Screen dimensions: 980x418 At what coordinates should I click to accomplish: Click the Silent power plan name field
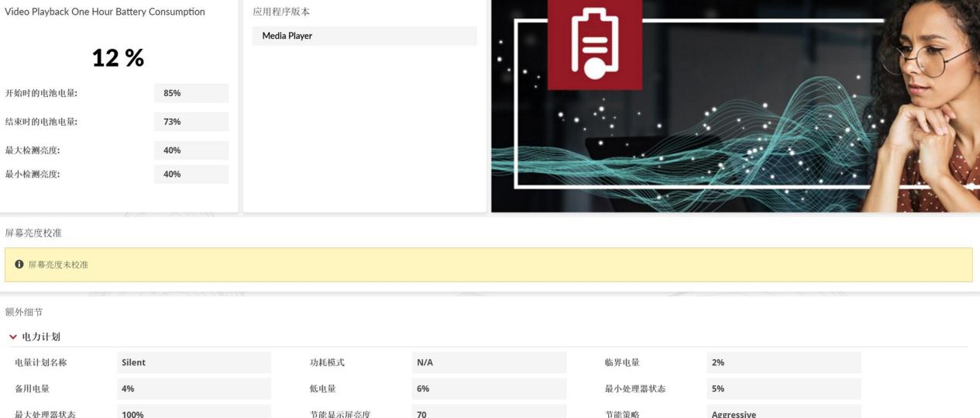(194, 362)
